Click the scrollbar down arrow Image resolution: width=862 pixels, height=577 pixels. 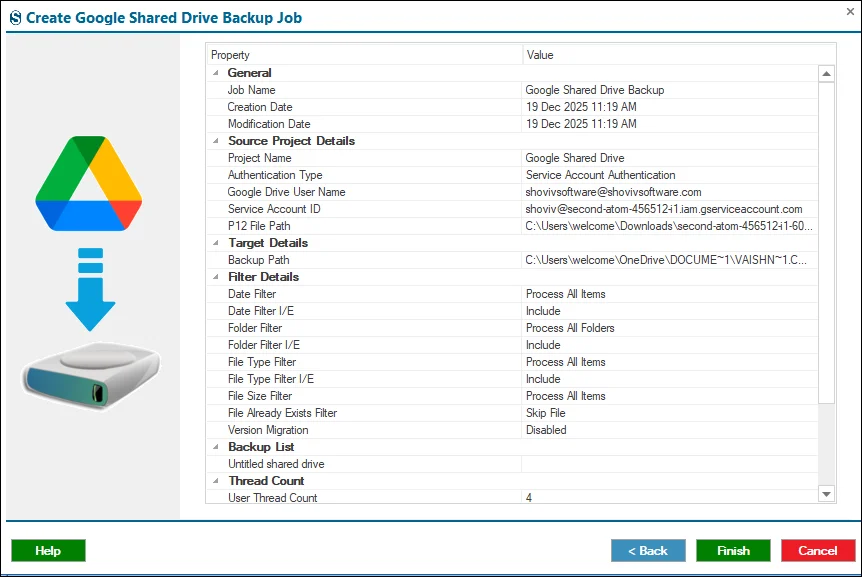[x=826, y=493]
